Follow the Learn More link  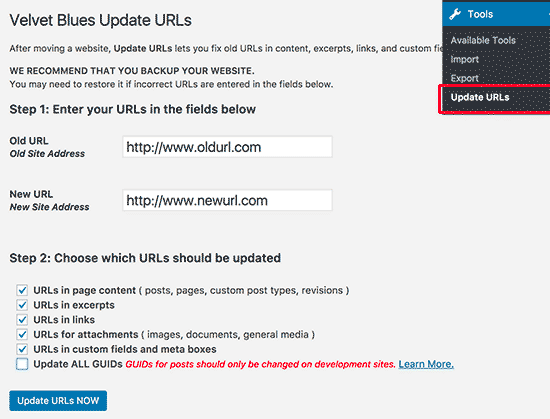click(426, 364)
